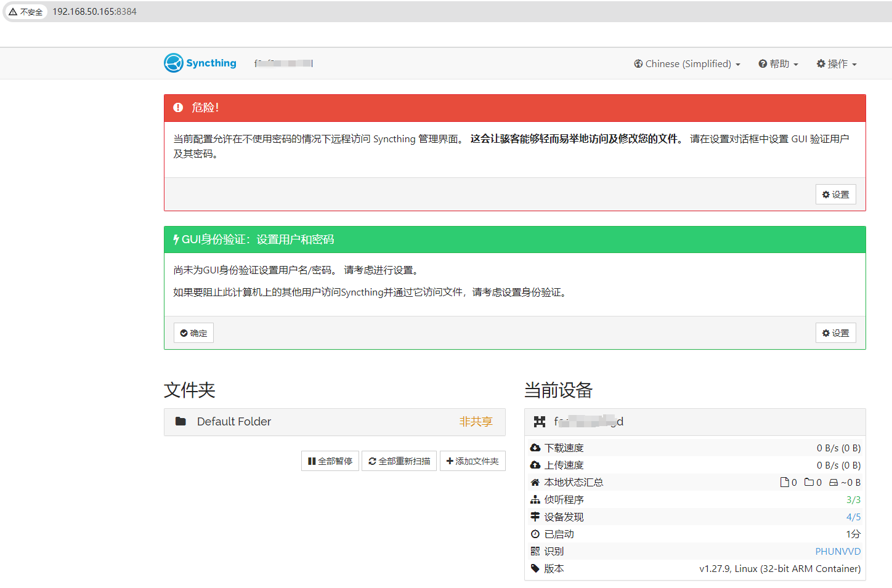The image size is (892, 588).
Task: Click the 文件夹 section heading
Action: pyautogui.click(x=190, y=390)
